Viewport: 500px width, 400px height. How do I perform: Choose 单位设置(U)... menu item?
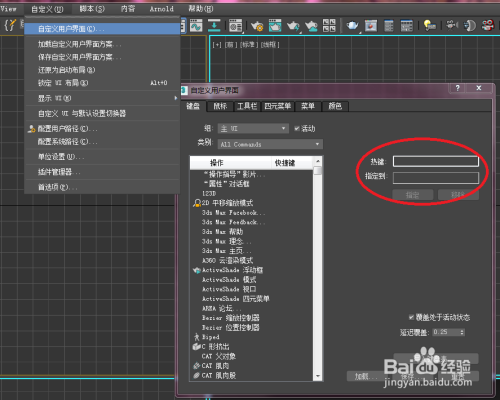pos(102,157)
